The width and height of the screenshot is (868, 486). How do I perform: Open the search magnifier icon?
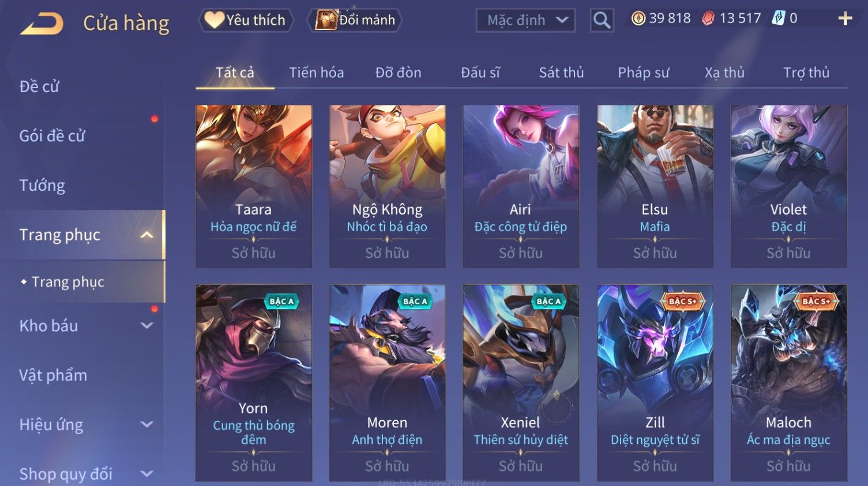(x=602, y=21)
